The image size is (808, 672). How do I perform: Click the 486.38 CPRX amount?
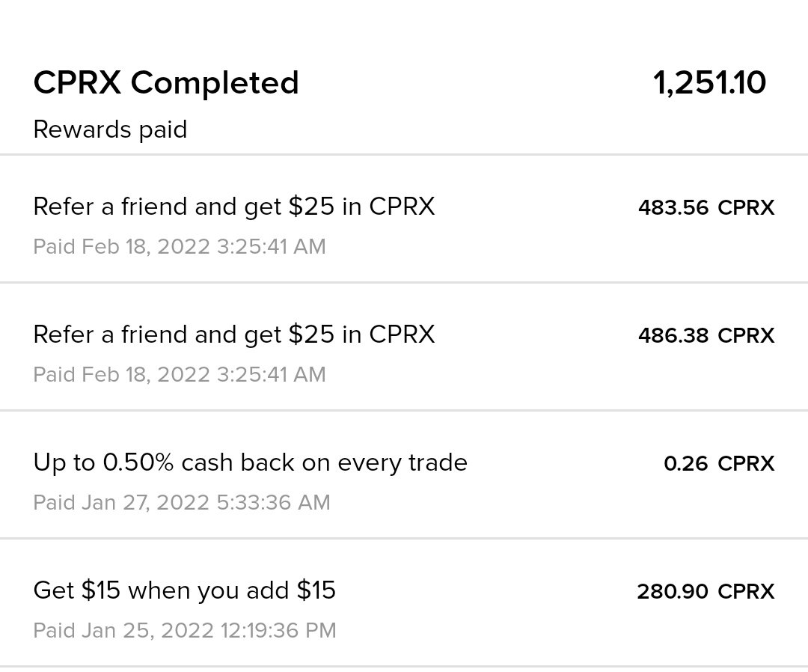pyautogui.click(x=706, y=335)
